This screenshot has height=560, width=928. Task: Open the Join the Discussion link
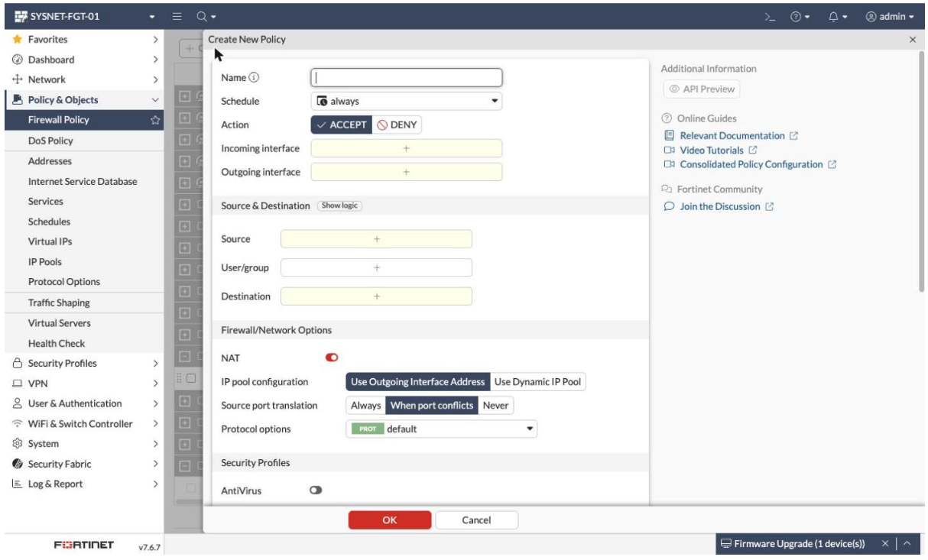(719, 207)
